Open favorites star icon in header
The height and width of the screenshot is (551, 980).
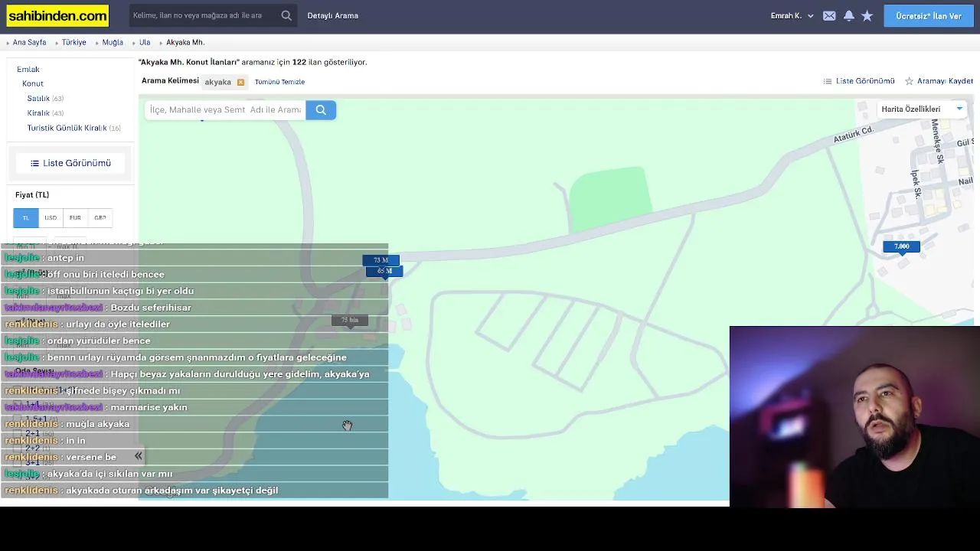coord(867,15)
